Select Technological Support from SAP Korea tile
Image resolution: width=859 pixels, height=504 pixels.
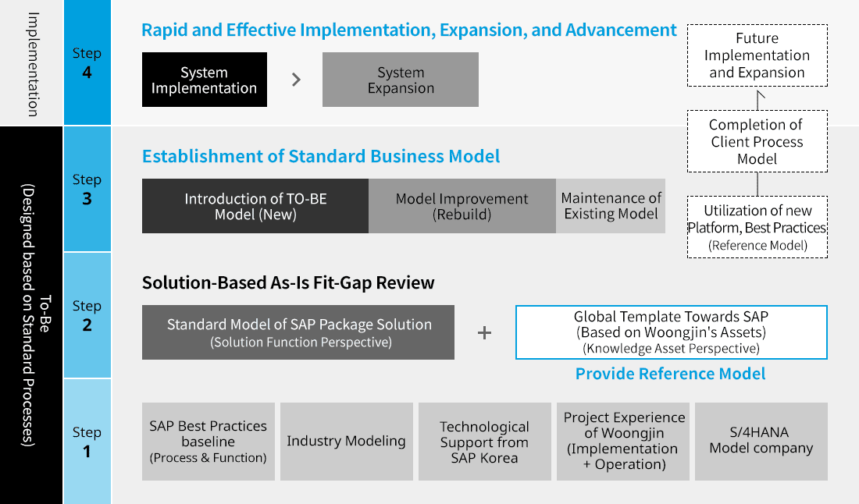[484, 442]
